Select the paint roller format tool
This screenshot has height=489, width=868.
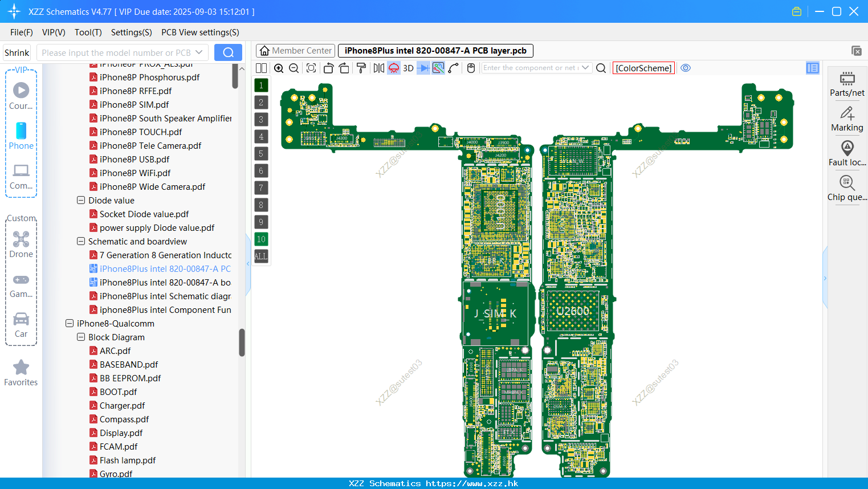click(x=361, y=68)
